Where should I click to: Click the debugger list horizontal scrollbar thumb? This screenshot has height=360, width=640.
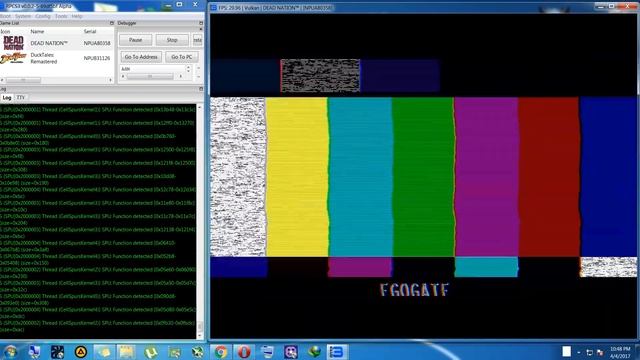click(x=150, y=76)
